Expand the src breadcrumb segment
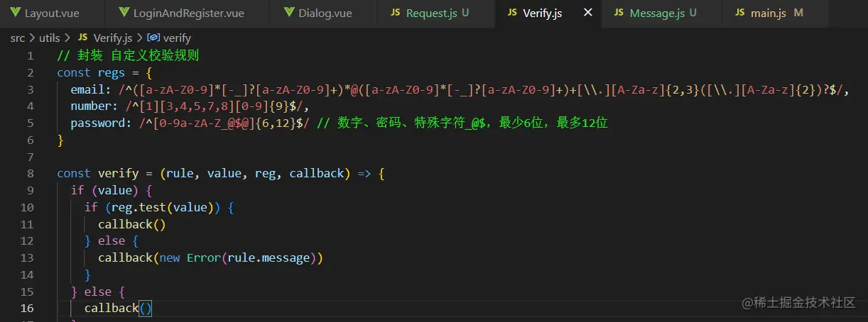Viewport: 868px width, 322px height. [x=18, y=38]
